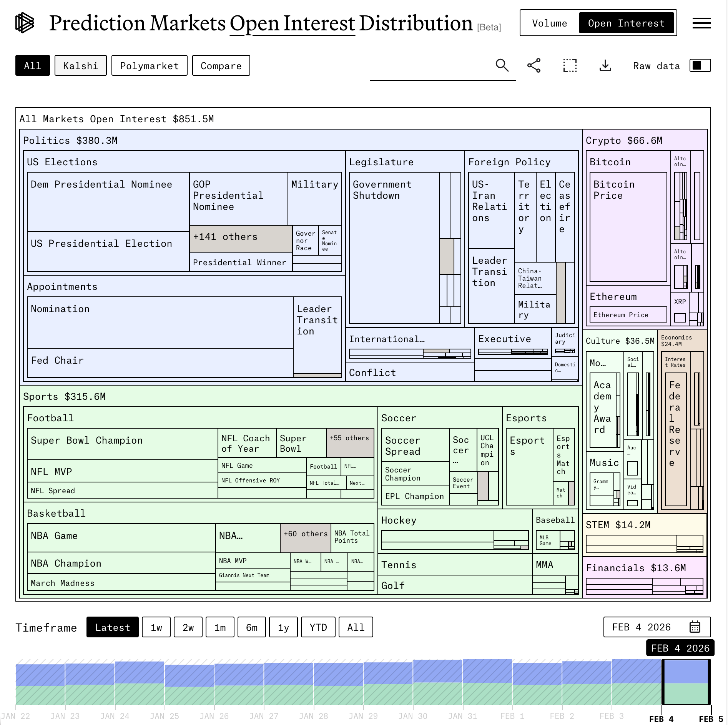728x725 pixels.
Task: Choose the 1y timeframe
Action: 284,627
